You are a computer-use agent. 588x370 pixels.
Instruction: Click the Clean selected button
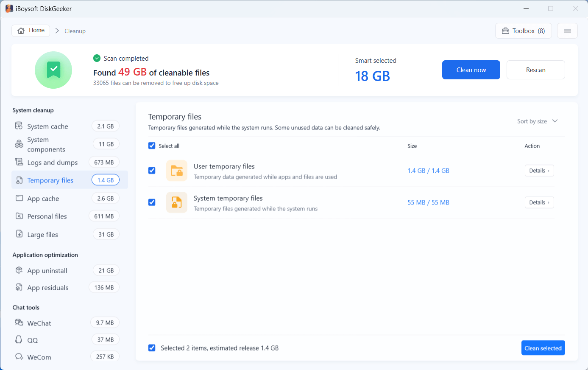pos(543,348)
